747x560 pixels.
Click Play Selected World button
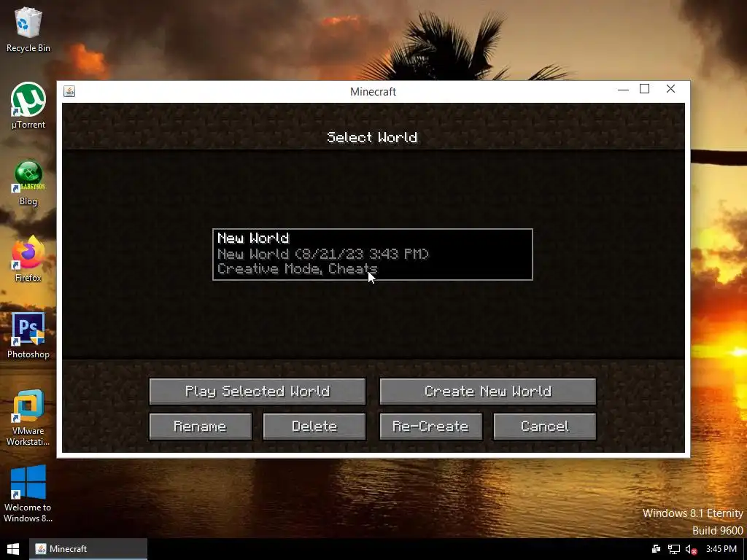258,392
